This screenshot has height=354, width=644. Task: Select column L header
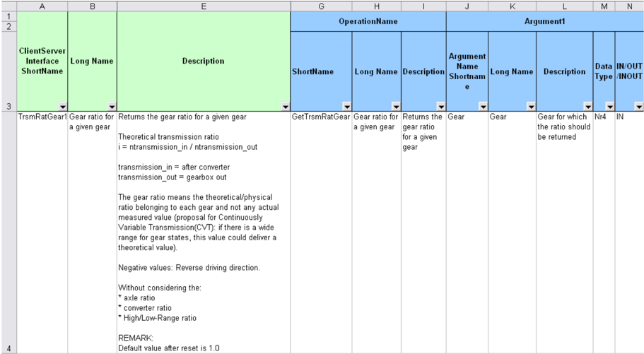click(565, 6)
